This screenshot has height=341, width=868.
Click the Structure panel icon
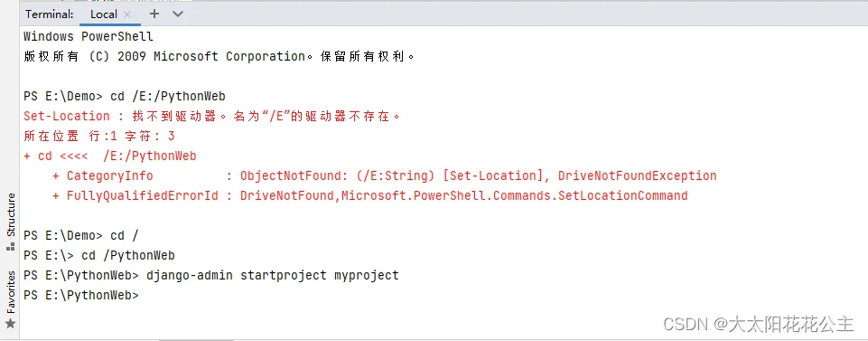(x=10, y=246)
